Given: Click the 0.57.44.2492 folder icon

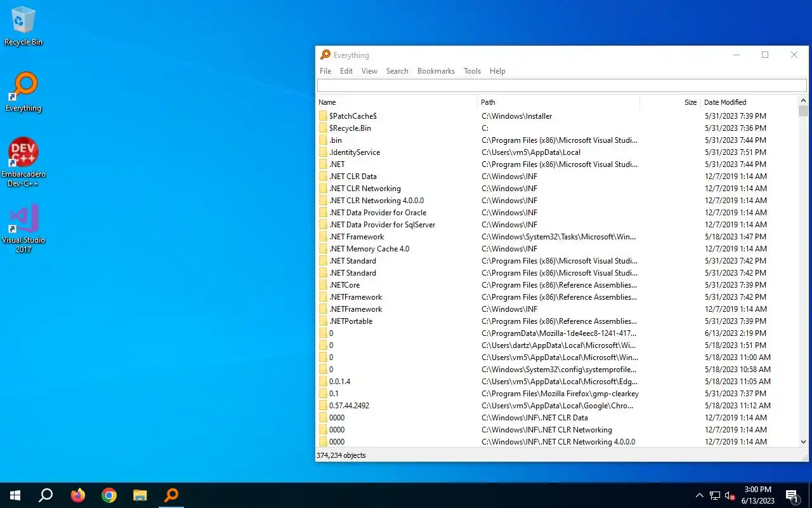Looking at the screenshot, I should [x=323, y=406].
